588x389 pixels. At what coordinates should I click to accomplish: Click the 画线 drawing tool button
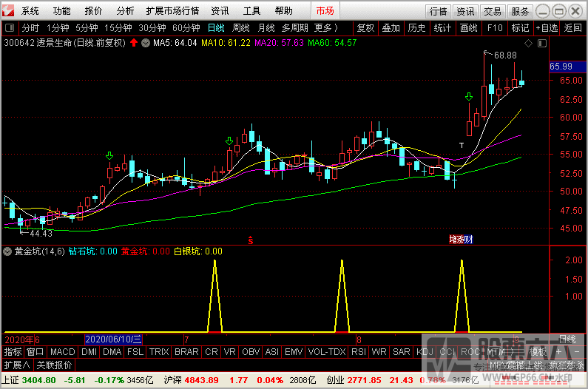[468, 28]
